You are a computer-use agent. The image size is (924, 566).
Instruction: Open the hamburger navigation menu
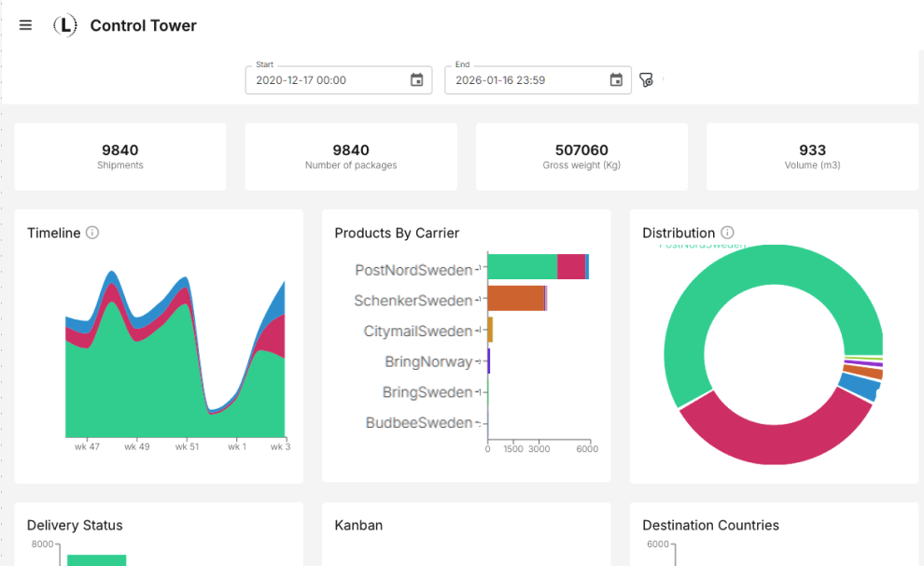coord(25,25)
